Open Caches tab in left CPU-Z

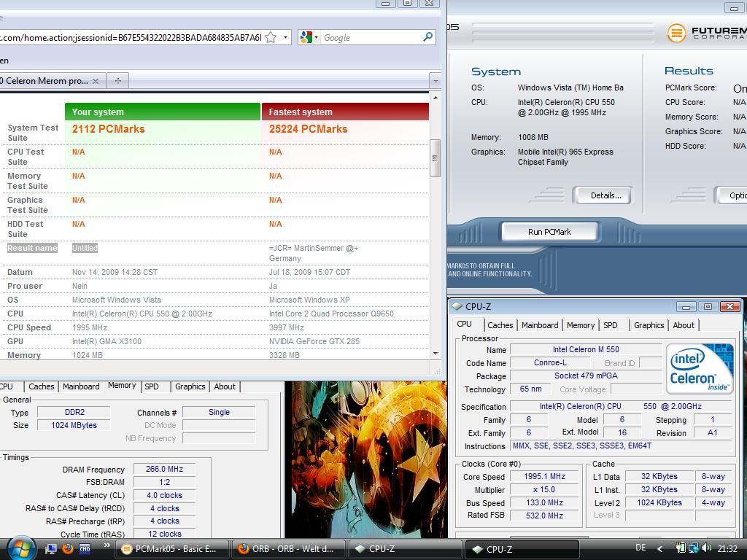42,386
